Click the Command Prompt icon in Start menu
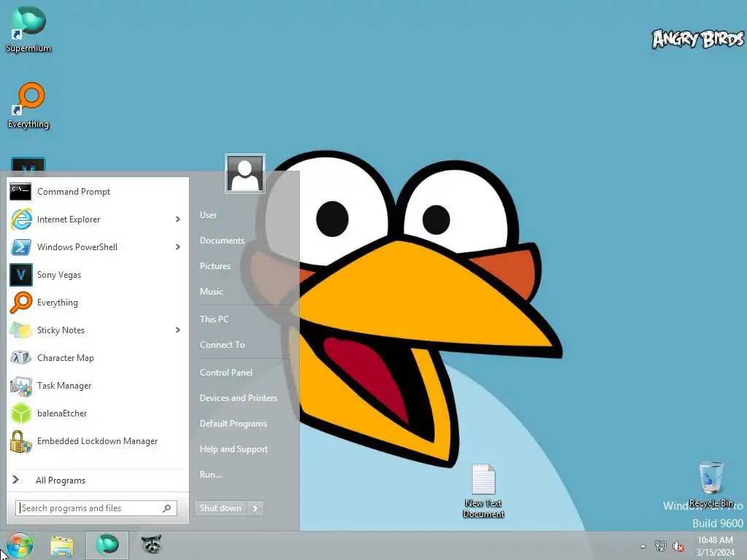 click(20, 192)
